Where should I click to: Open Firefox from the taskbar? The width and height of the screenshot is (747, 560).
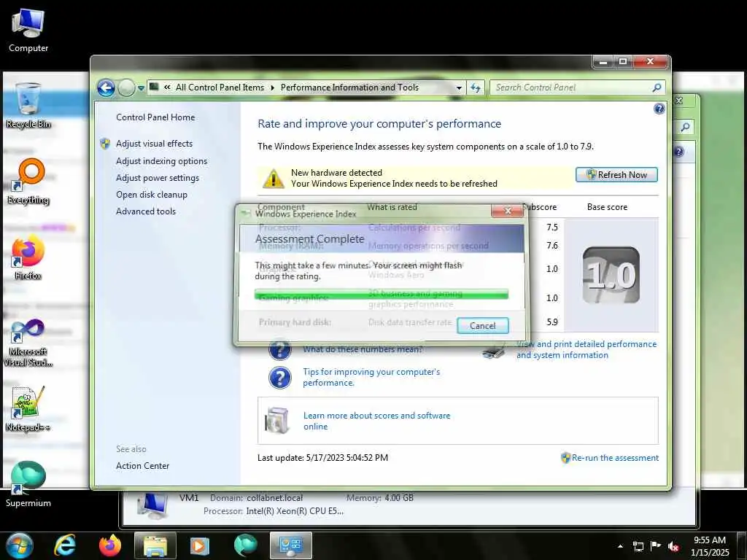(110, 545)
